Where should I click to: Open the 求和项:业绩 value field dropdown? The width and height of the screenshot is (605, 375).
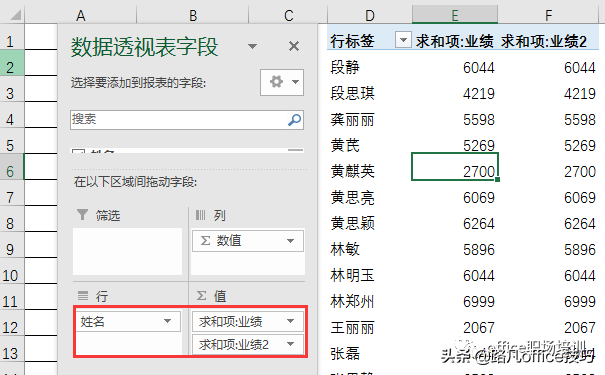291,321
